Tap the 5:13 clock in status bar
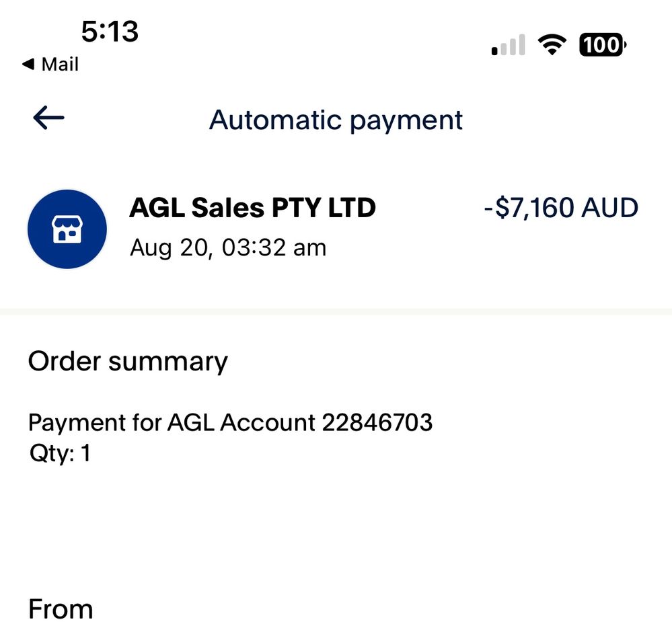This screenshot has height=622, width=672. point(110,31)
